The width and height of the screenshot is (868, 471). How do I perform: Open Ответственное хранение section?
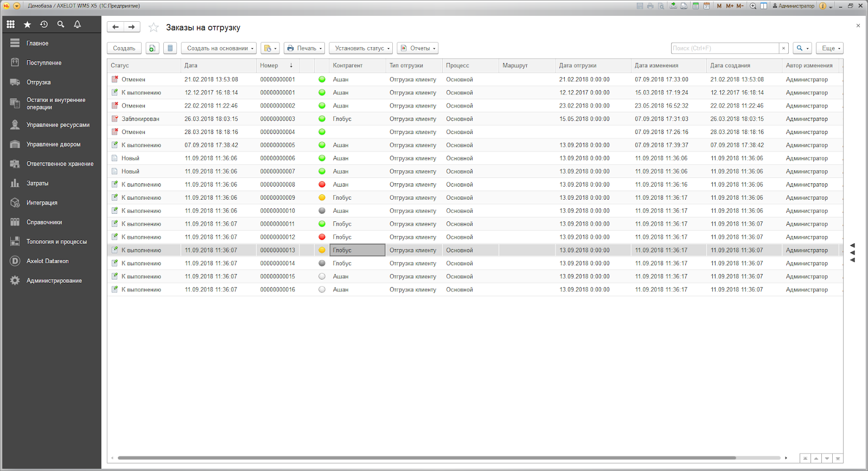click(x=51, y=164)
